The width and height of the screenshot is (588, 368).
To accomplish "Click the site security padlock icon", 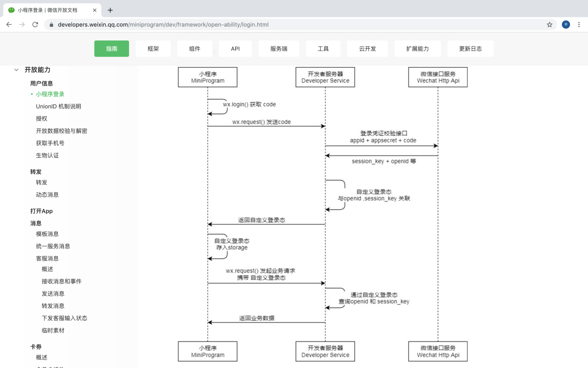I will (51, 25).
